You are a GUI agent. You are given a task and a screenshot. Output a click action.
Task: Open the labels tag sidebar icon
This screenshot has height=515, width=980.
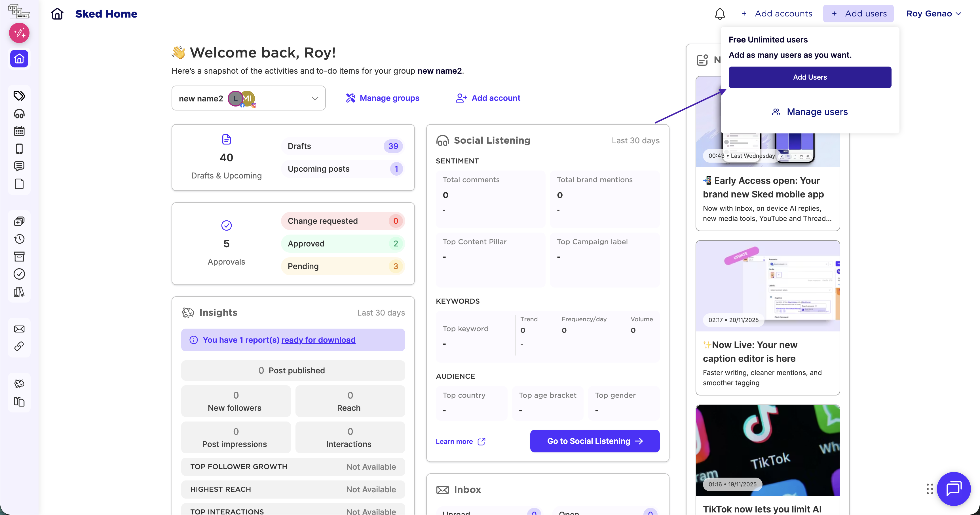coord(19,95)
